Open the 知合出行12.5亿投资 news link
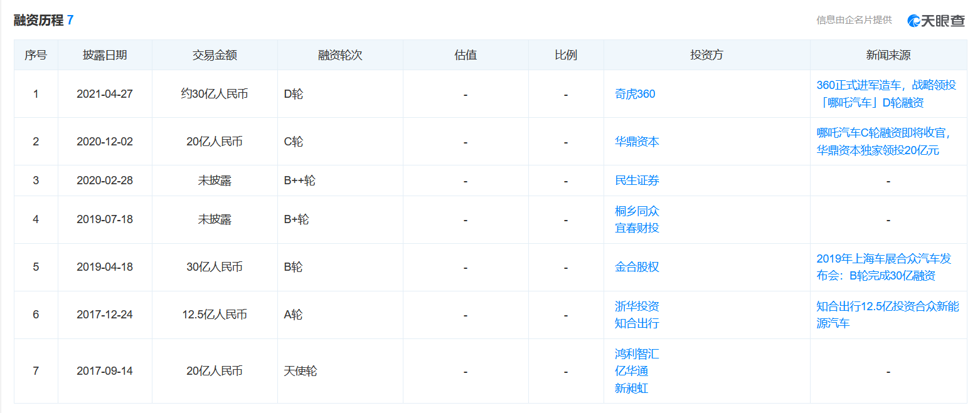This screenshot has width=980, height=413. coord(888,315)
